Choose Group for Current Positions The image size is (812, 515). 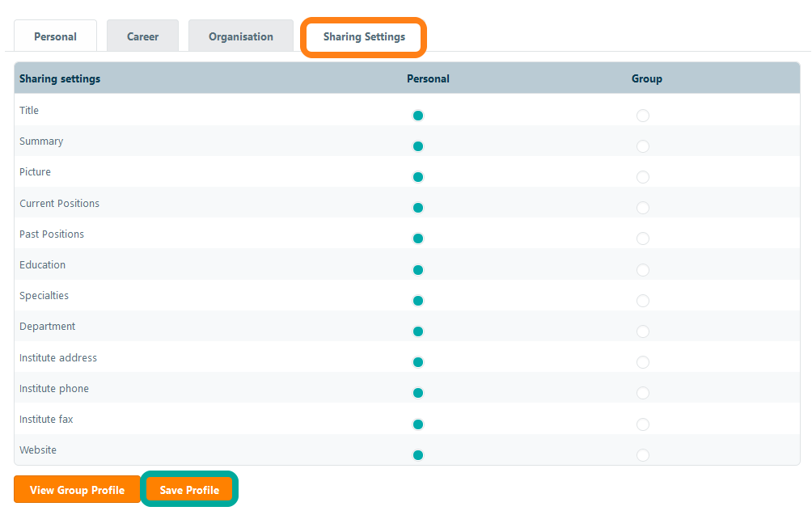point(643,208)
